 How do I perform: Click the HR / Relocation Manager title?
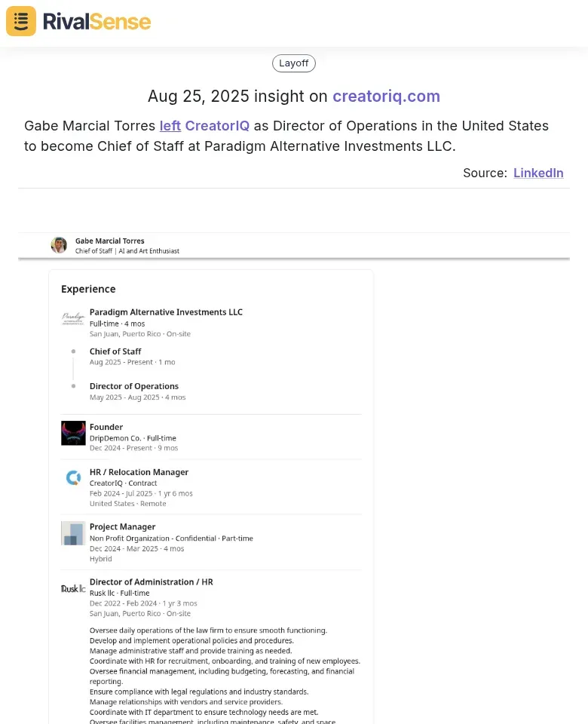click(139, 472)
